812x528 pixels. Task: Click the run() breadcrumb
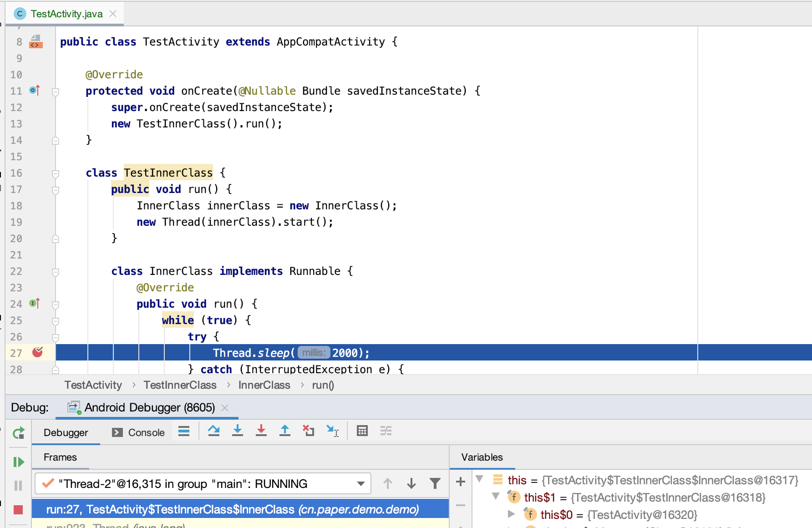(323, 385)
